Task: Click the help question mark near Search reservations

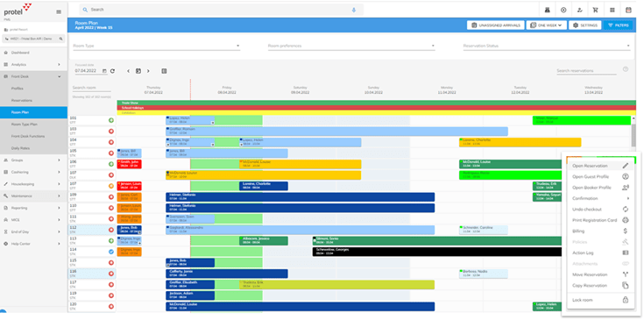Action: click(x=626, y=69)
